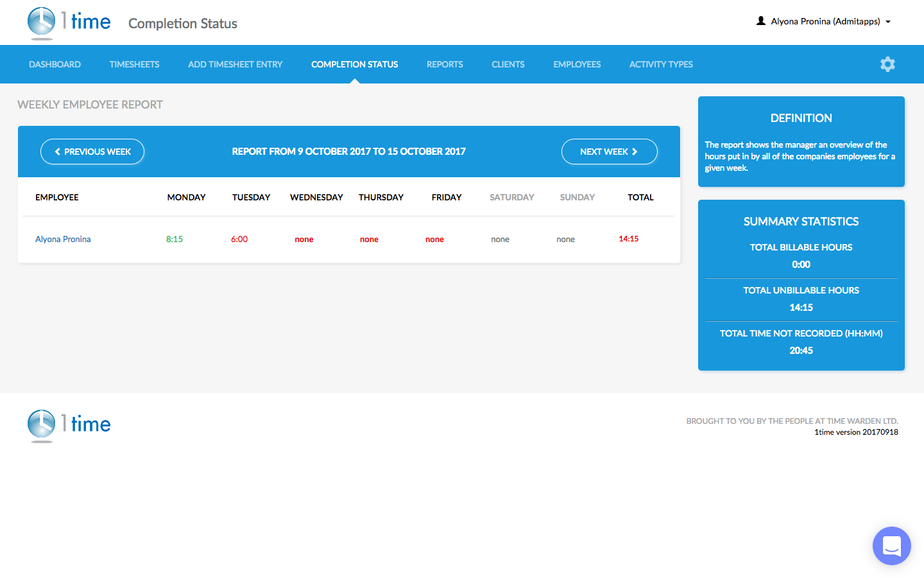
Task: Go to the Dashboard tab
Action: click(x=55, y=64)
